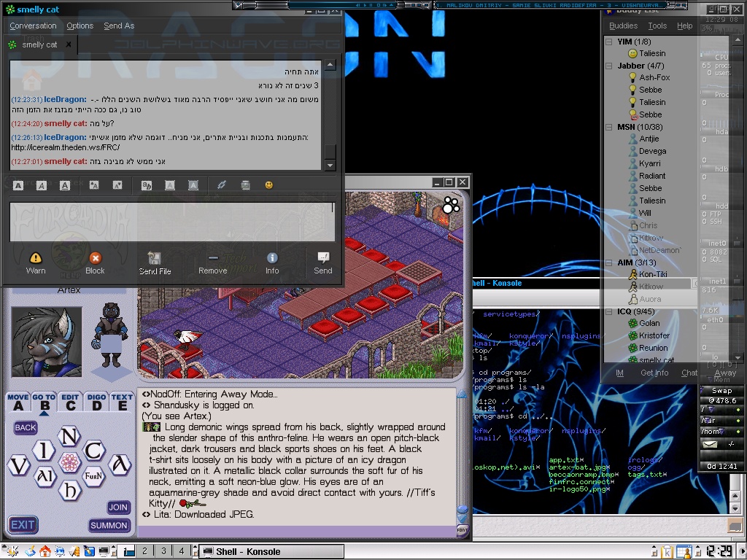Insert a smiley with the emoticon icon
Screen dimensions: 747x560
[269, 185]
